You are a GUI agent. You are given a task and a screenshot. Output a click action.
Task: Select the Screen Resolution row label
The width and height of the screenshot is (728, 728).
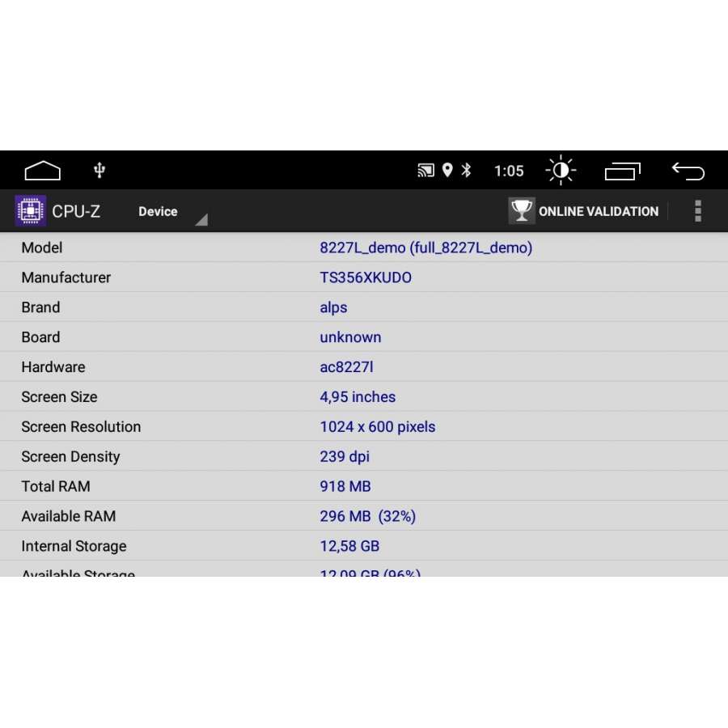coord(81,426)
